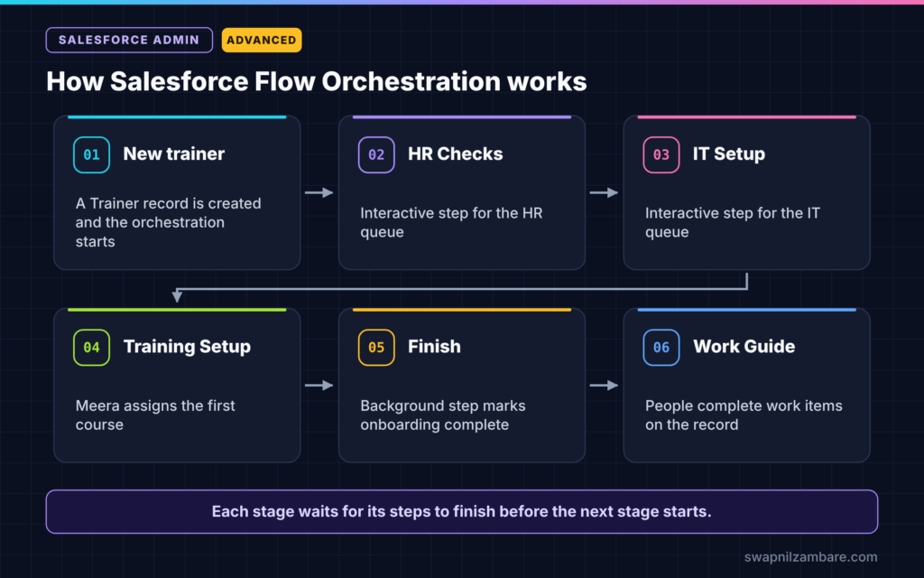Click 'Background step marks onboarding complete' text
The image size is (924, 578).
pyautogui.click(x=443, y=415)
